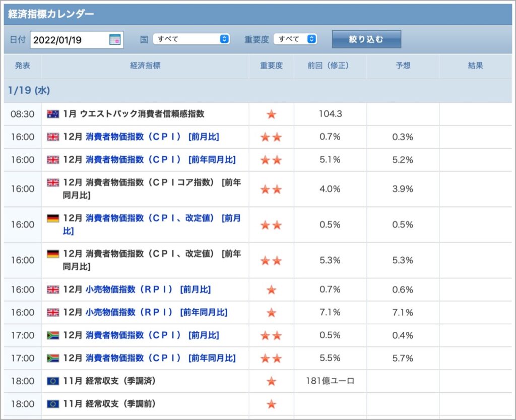Open UK 消費者物価指数（CPI）[前年同月比] link
This screenshot has height=420, width=516.
pyautogui.click(x=161, y=160)
